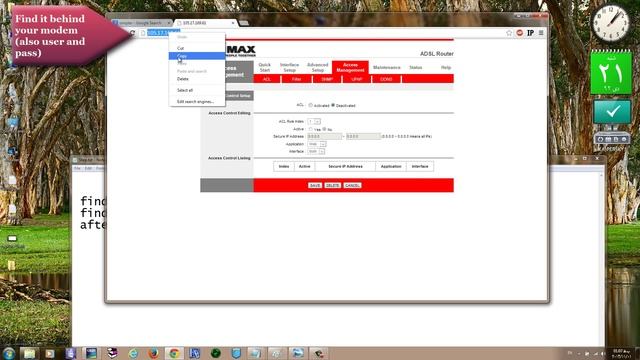Click the SAVE button
The image size is (640, 360).
click(x=315, y=185)
